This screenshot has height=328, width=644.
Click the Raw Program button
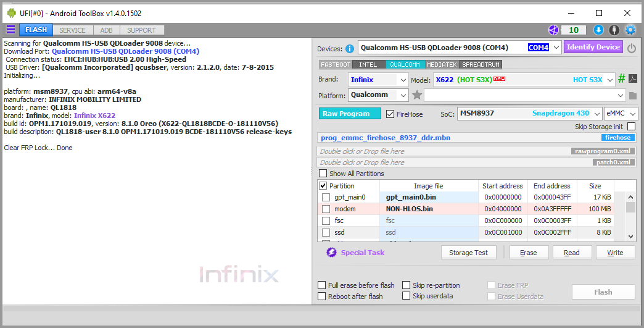tap(350, 114)
